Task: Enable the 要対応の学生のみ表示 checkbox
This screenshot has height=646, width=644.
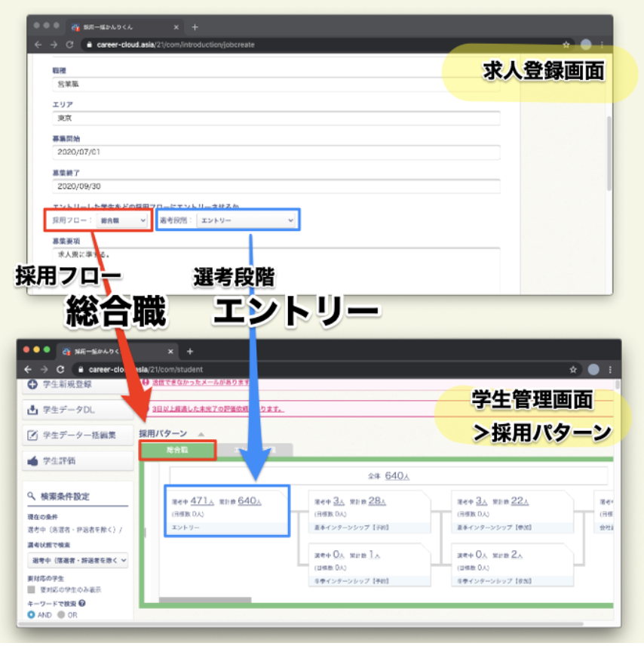Action: point(31,589)
